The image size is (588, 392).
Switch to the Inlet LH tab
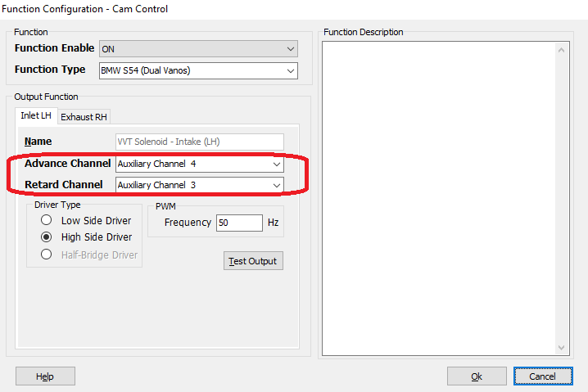35,116
